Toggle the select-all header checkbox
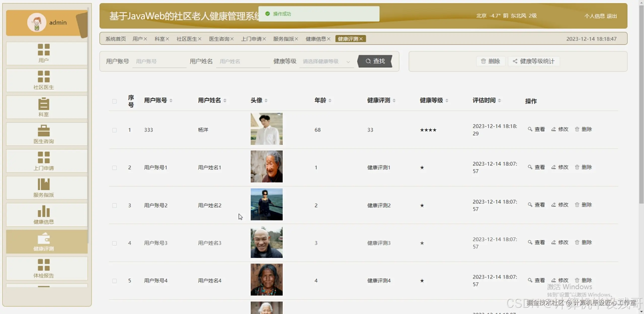Image resolution: width=644 pixels, height=314 pixels. (114, 101)
